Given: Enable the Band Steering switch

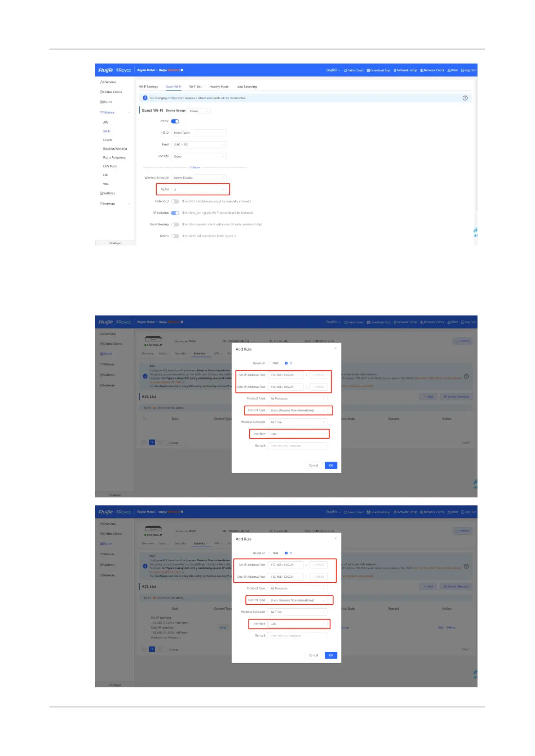Looking at the screenshot, I should tap(175, 224).
